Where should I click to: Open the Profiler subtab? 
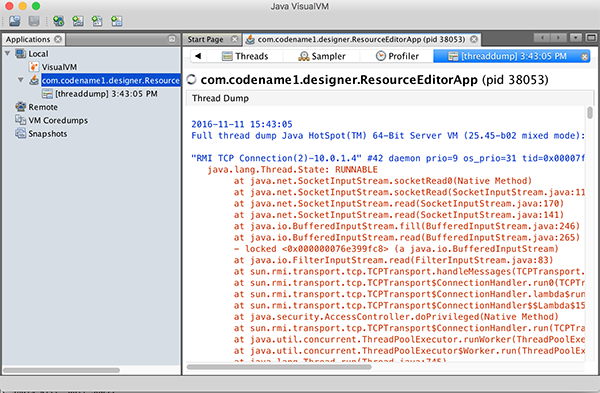coord(397,56)
